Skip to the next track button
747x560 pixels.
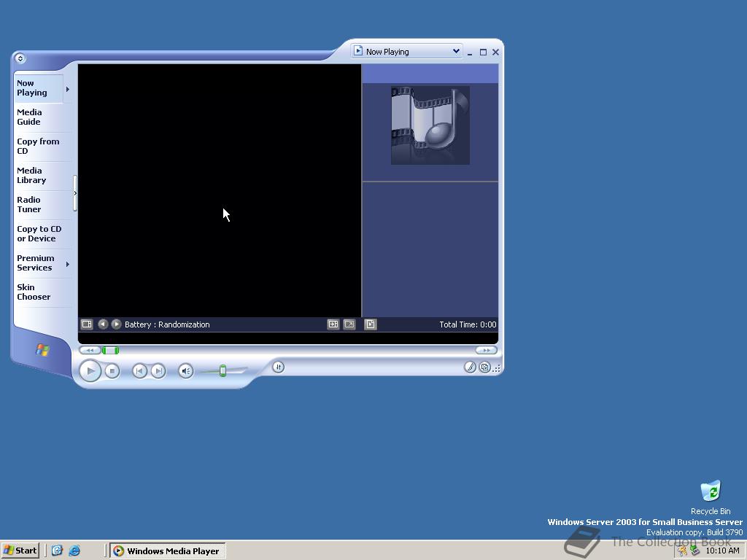click(x=158, y=371)
